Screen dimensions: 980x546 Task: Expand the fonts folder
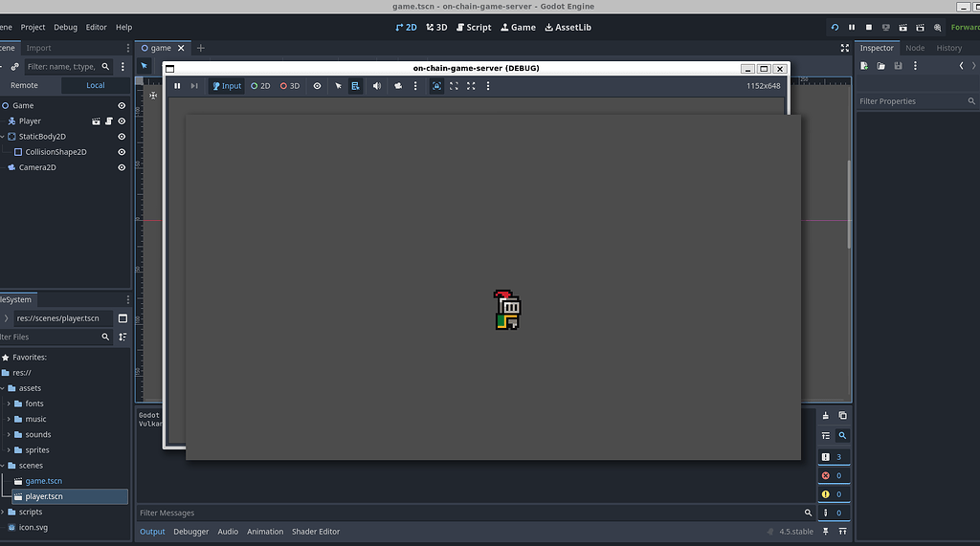click(x=9, y=404)
